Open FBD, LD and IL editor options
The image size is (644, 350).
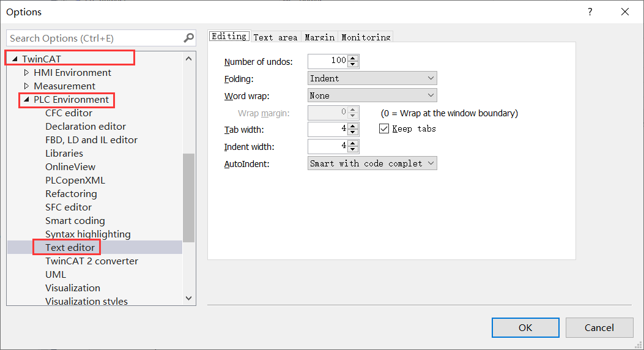tap(91, 140)
